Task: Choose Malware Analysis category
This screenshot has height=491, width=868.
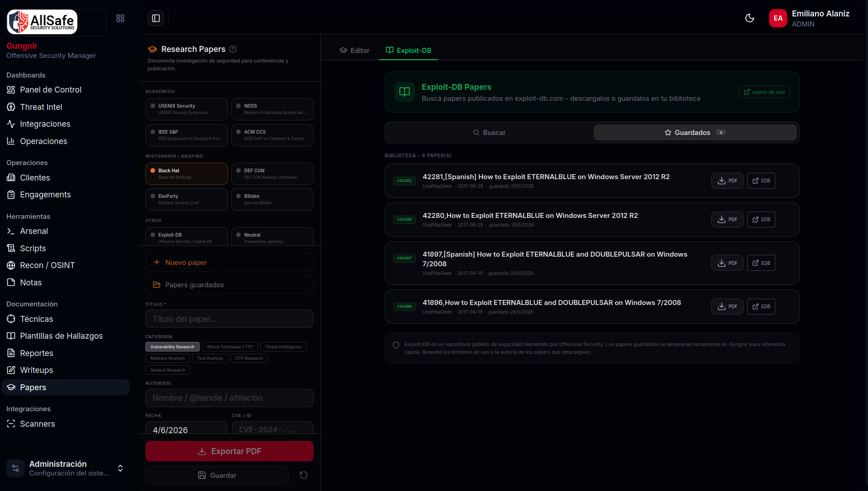Action: [x=168, y=358]
